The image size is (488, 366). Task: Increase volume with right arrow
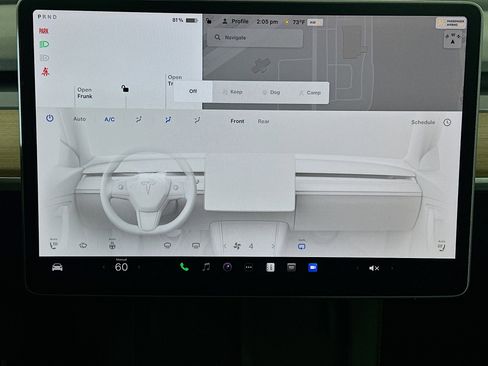pos(392,268)
